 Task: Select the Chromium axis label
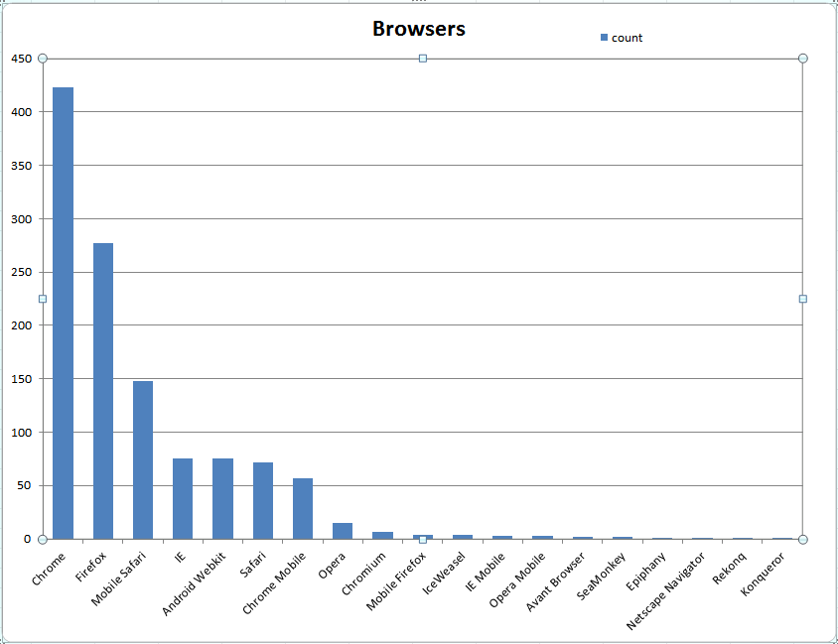[363, 574]
